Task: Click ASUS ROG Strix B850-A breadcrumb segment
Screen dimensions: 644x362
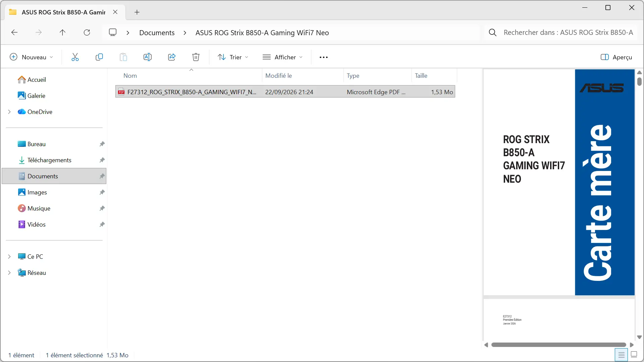Action: click(262, 33)
